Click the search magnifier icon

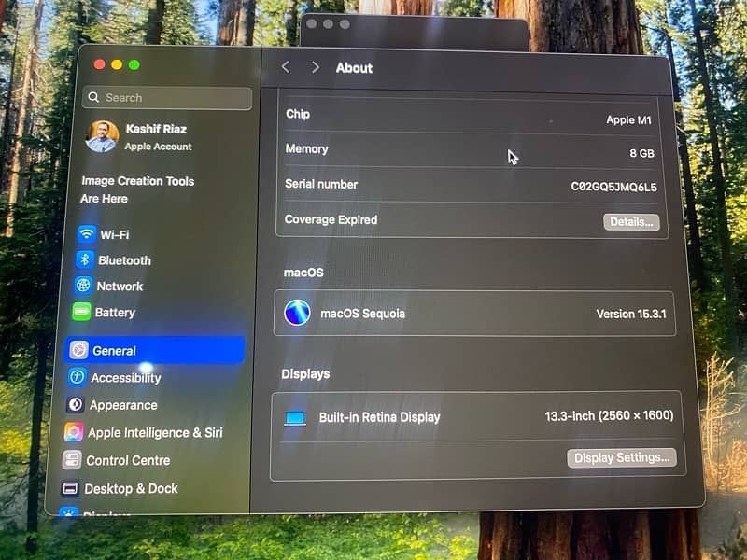pos(94,97)
